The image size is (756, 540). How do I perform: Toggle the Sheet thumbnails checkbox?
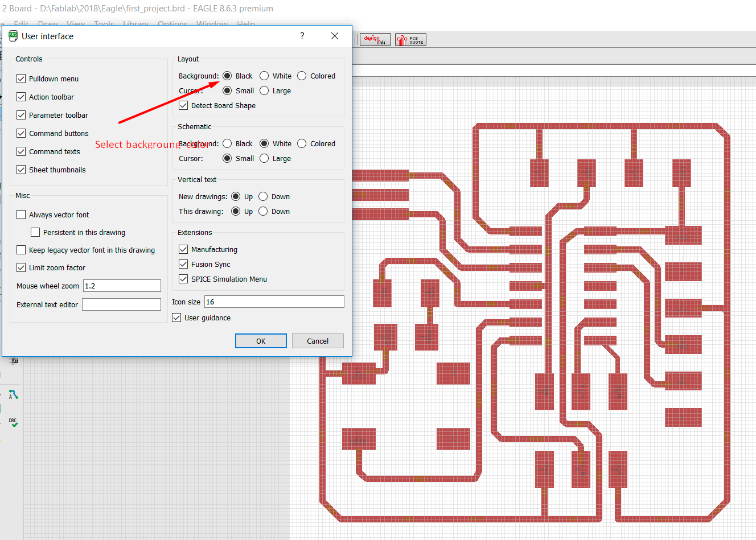tap(21, 170)
